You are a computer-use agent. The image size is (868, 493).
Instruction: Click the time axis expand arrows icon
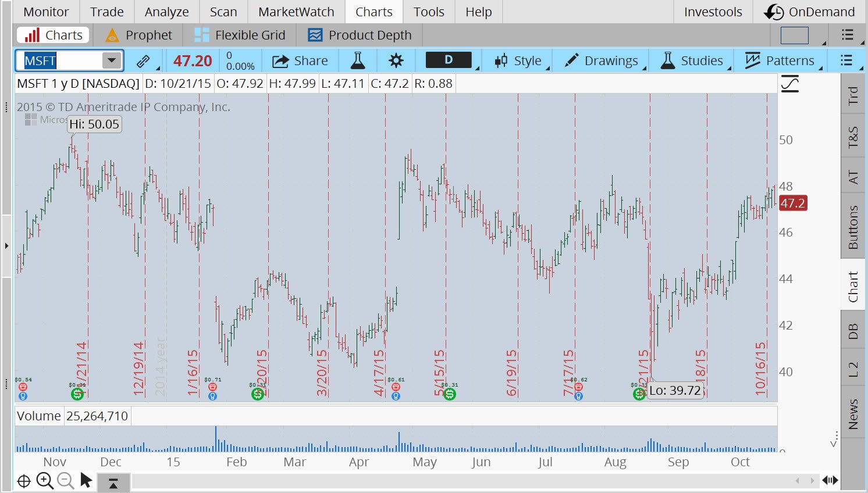pyautogui.click(x=830, y=480)
